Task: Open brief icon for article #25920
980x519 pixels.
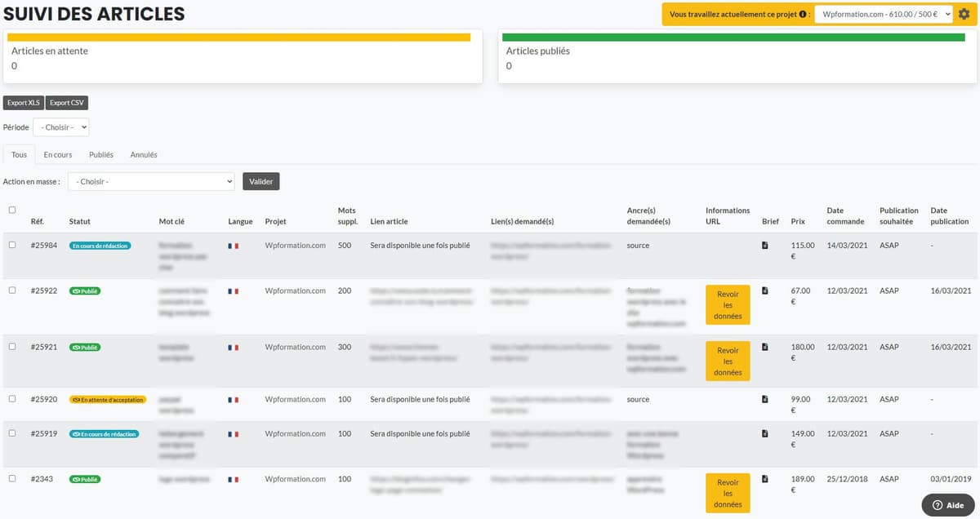Action: coord(764,399)
